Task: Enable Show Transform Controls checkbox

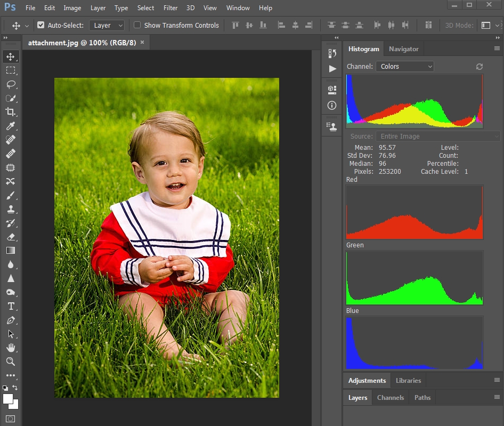Action: [x=137, y=25]
